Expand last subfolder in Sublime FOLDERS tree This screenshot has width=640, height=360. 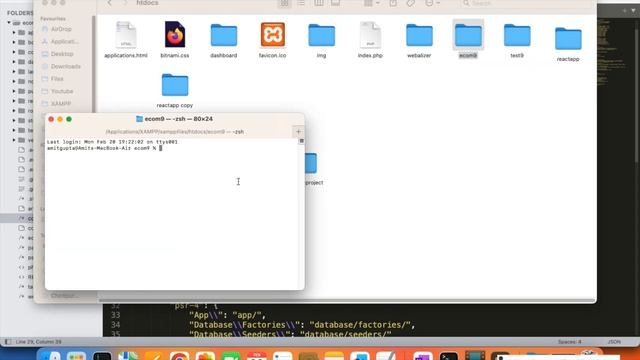[14, 140]
